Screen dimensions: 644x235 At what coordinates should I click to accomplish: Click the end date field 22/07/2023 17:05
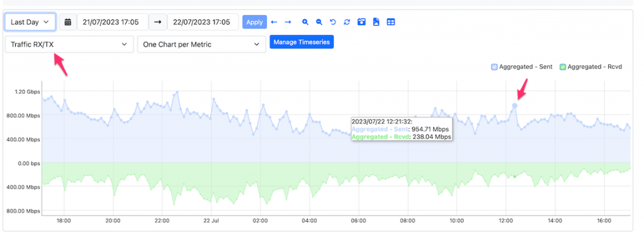click(203, 22)
